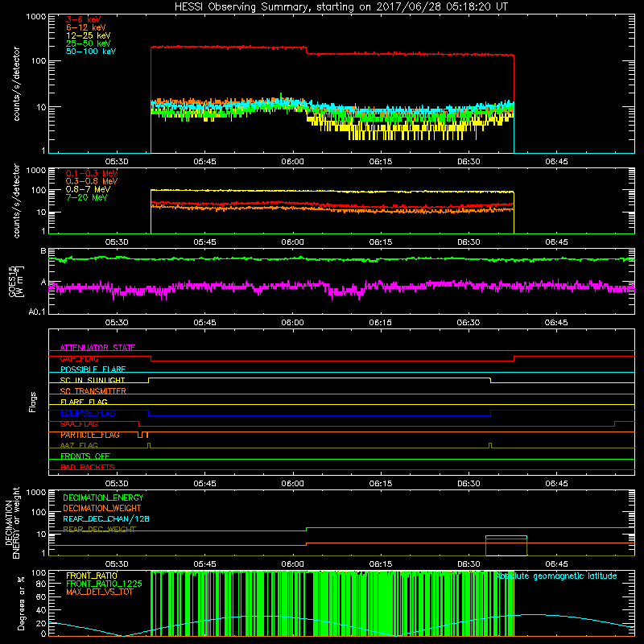This screenshot has height=644, width=644.
Task: Pick the REAR_DEC_CHAN/128 legend label
Action: [x=106, y=518]
